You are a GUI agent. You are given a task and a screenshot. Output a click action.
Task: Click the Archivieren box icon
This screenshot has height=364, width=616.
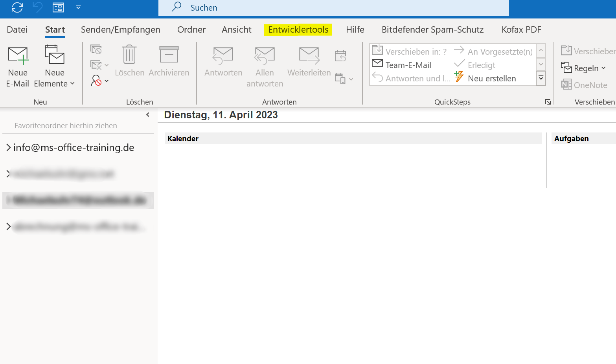169,61
